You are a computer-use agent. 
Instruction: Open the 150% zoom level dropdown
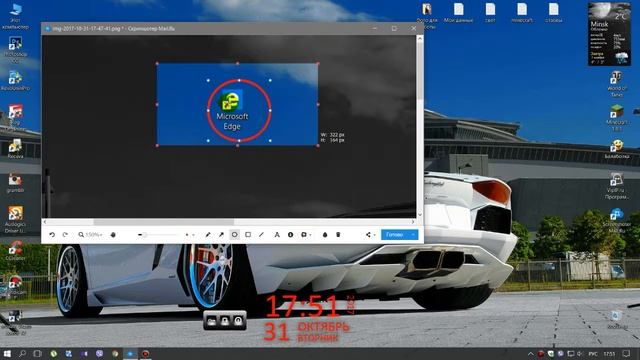(x=90, y=235)
